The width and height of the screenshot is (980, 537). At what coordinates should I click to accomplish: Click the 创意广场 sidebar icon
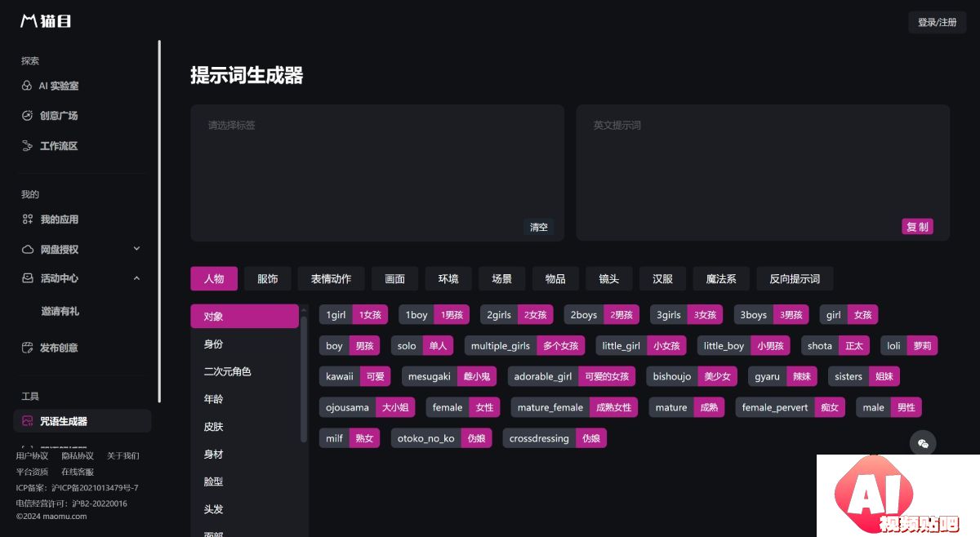pos(27,116)
